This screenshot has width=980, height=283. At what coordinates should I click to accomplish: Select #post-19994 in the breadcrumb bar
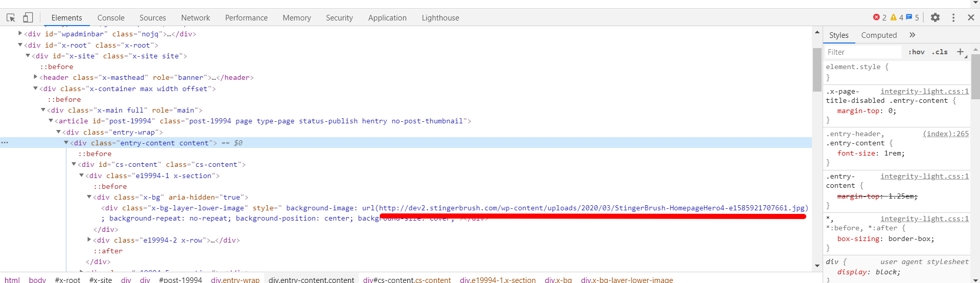pyautogui.click(x=180, y=280)
